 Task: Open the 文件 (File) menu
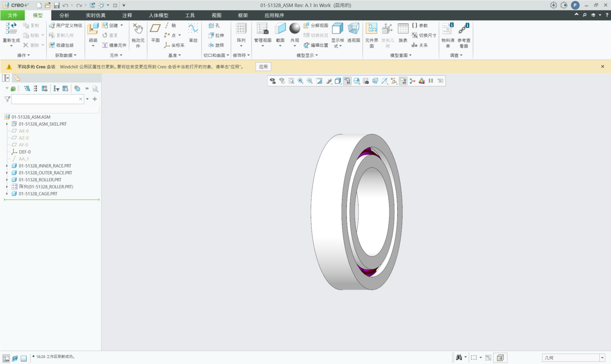13,15
